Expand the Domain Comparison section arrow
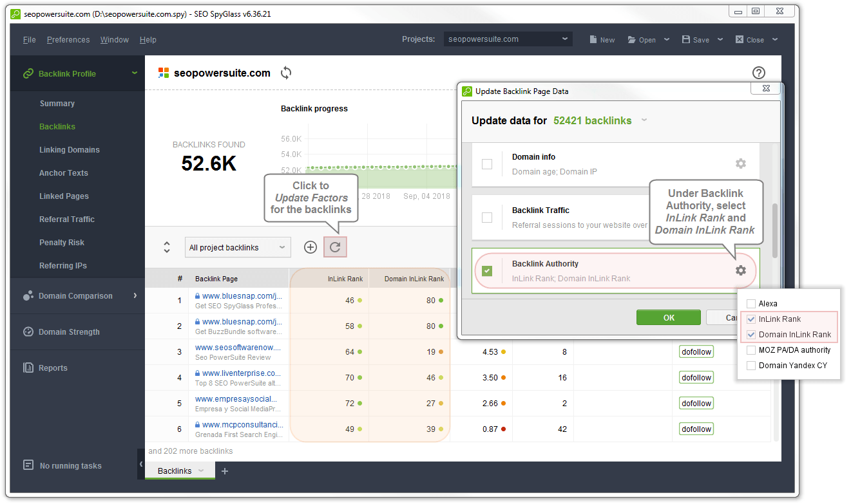Viewport: 851px width, 504px height. pos(135,295)
